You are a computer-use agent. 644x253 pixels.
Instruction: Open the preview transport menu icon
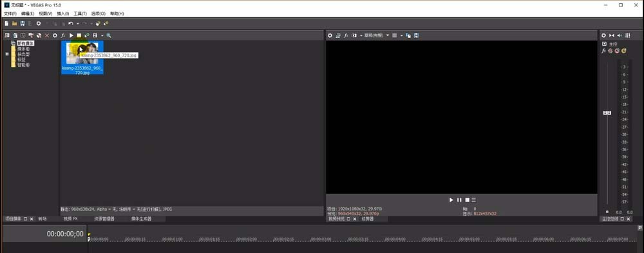pos(473,200)
